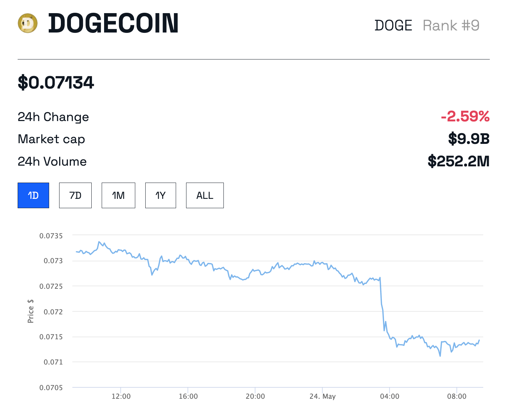Show ALL time price history

(x=205, y=195)
